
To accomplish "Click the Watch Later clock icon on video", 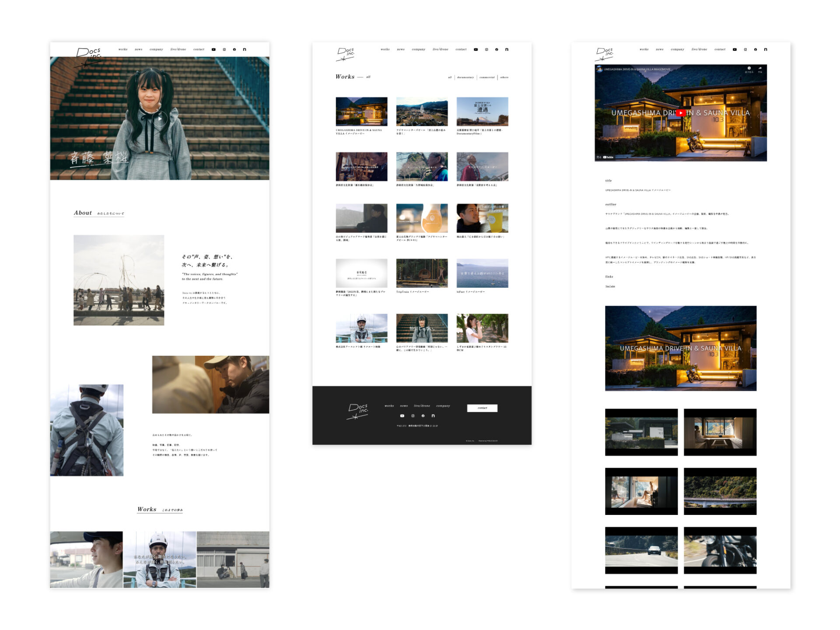I will pyautogui.click(x=749, y=68).
